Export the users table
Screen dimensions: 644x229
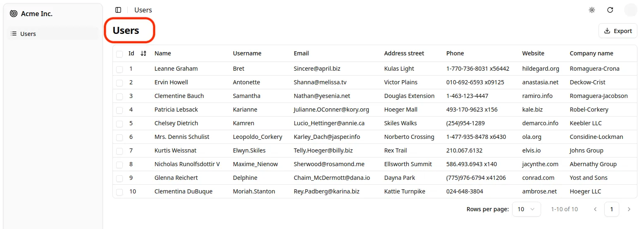[618, 31]
